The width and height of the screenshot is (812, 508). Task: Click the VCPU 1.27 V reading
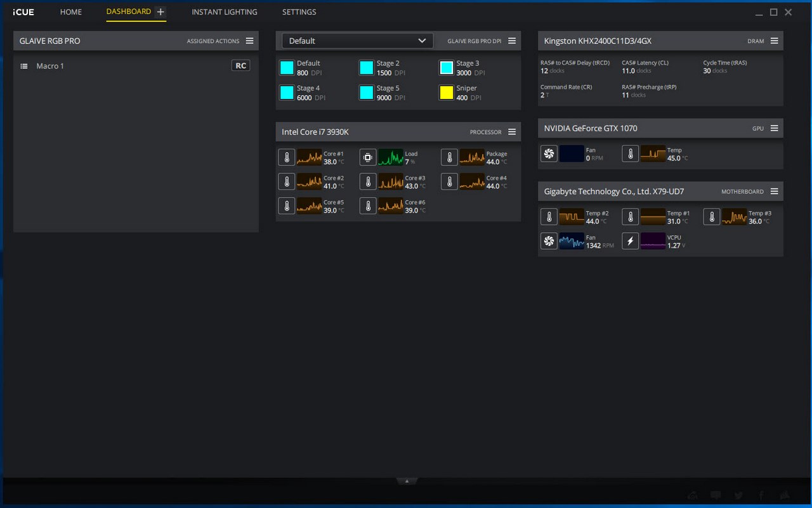(x=676, y=246)
